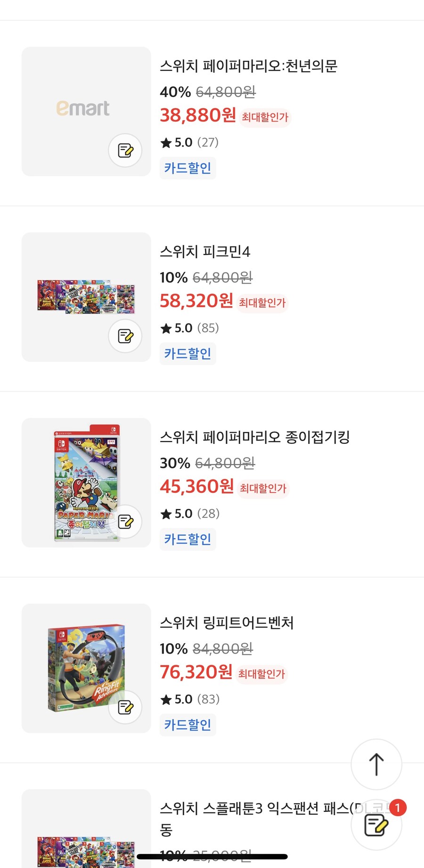Click the memo pencil icon on 스위치 피크민4
424x868 pixels.
(125, 336)
